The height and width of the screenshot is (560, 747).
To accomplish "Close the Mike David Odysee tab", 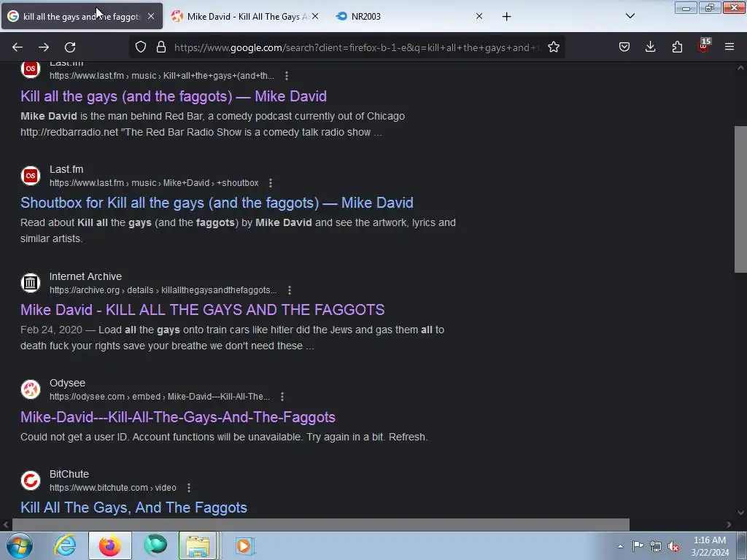I will pos(315,16).
